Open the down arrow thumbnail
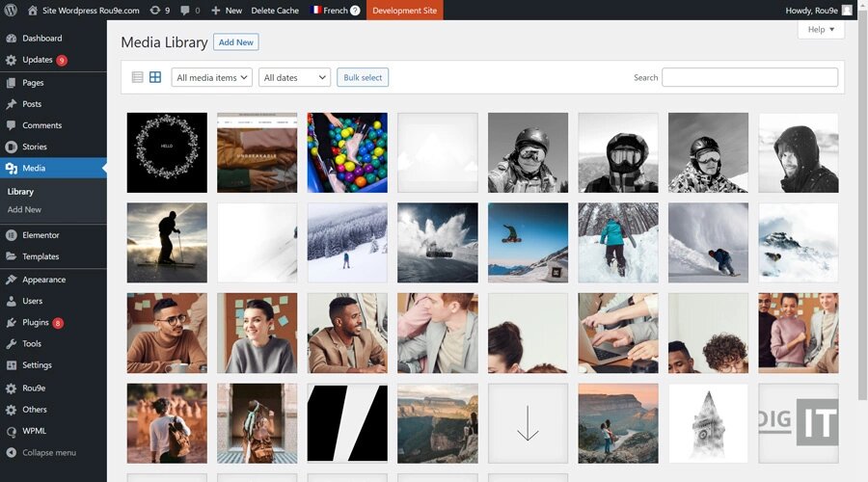Screen dimensions: 868x482 point(529,423)
